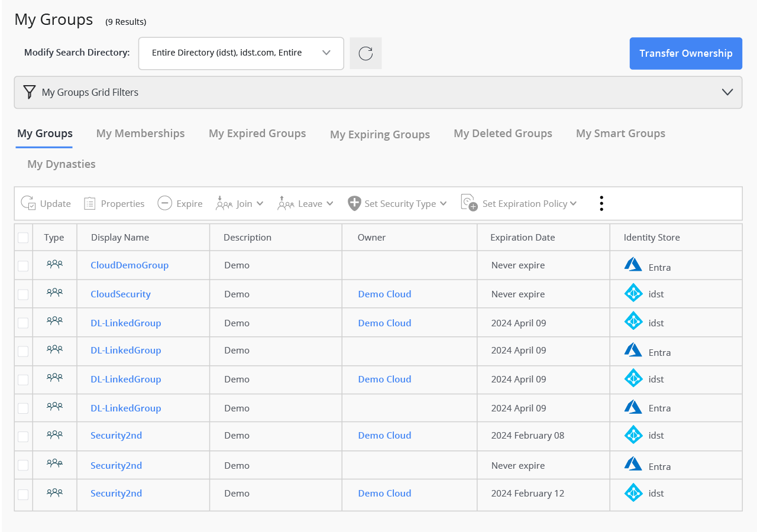The image size is (757, 532).
Task: Open the CloudDemoGroup group link
Action: click(130, 265)
